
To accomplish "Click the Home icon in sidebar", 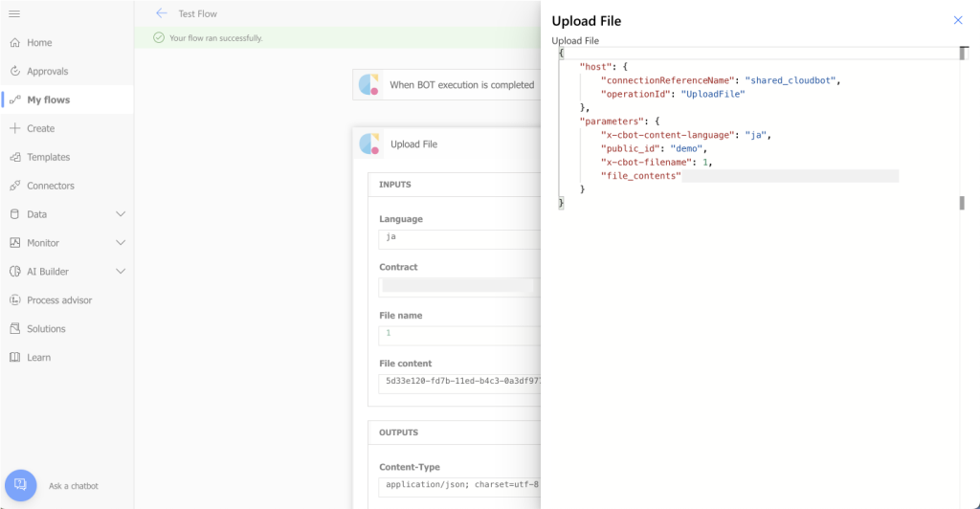I will 15,42.
